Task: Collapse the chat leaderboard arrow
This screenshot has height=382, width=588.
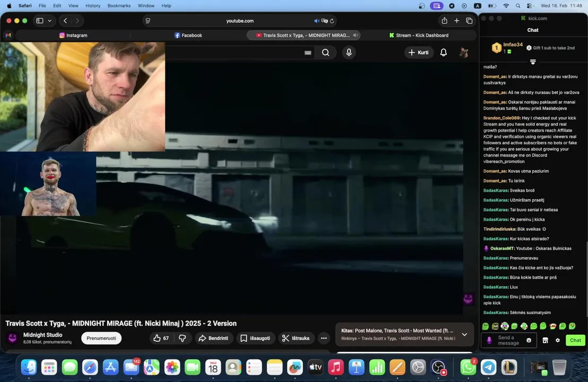Action: click(533, 62)
